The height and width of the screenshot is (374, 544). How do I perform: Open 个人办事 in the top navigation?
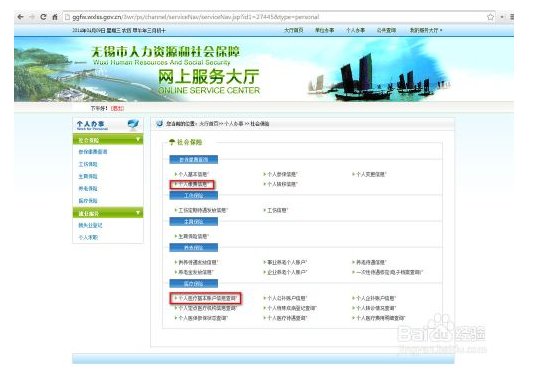pos(355,30)
